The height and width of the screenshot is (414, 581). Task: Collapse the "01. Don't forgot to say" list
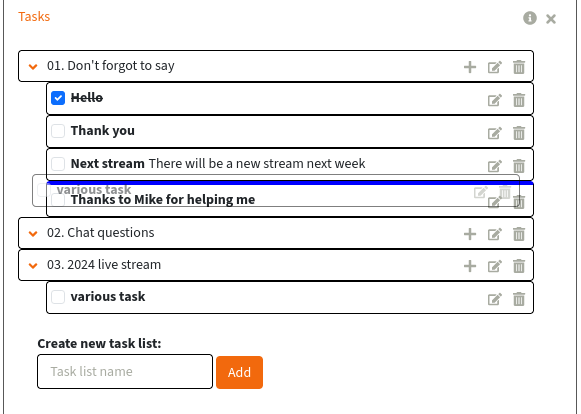click(33, 67)
